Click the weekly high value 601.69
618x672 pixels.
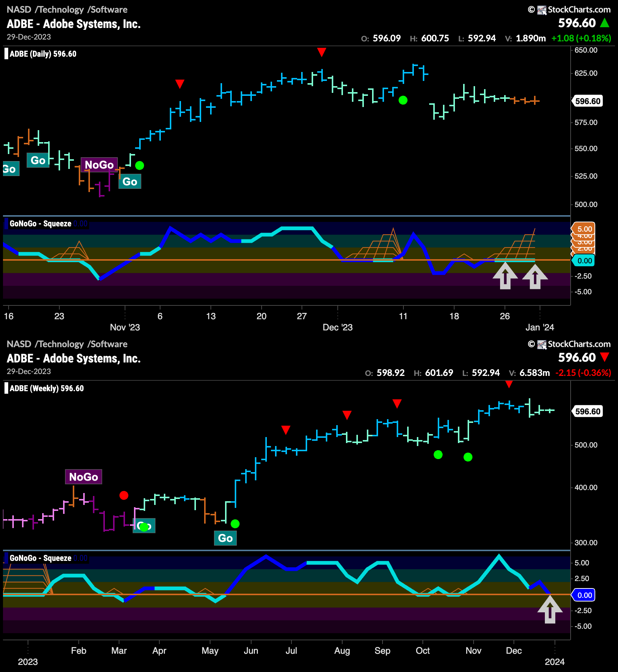(439, 373)
